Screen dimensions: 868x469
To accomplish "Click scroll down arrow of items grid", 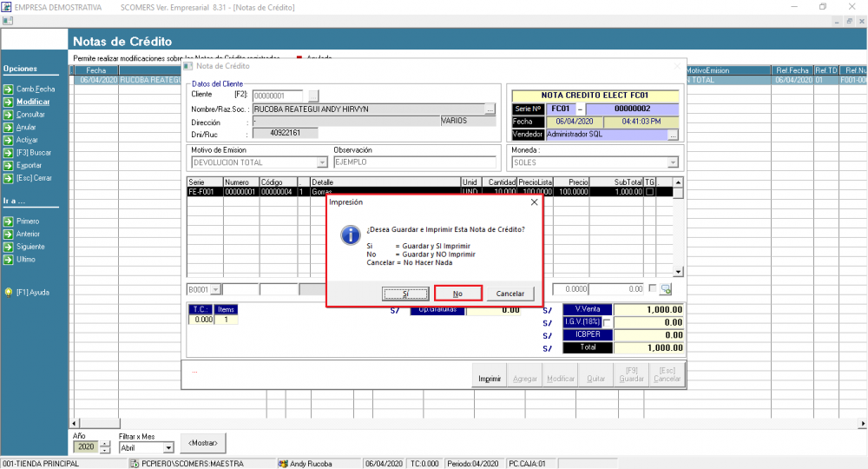I will pos(678,272).
